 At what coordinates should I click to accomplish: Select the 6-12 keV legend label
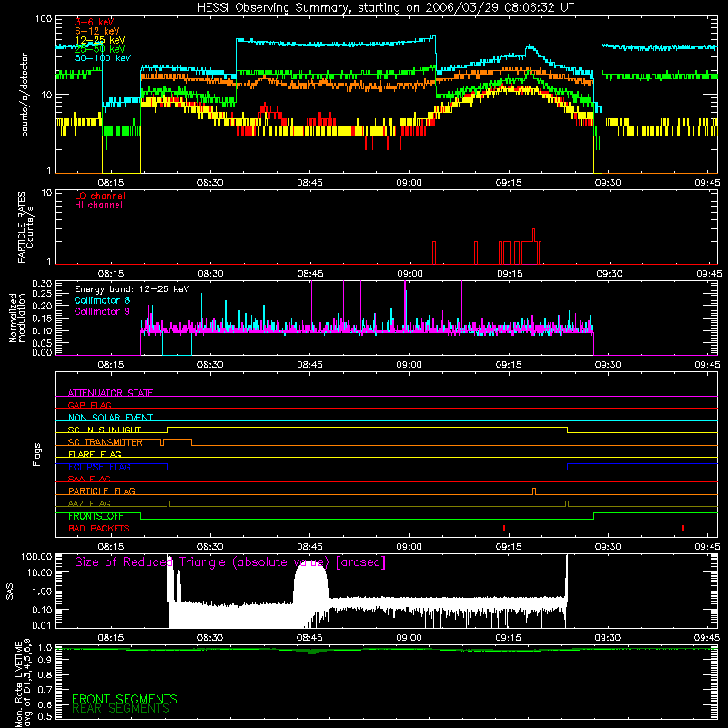pos(96,31)
